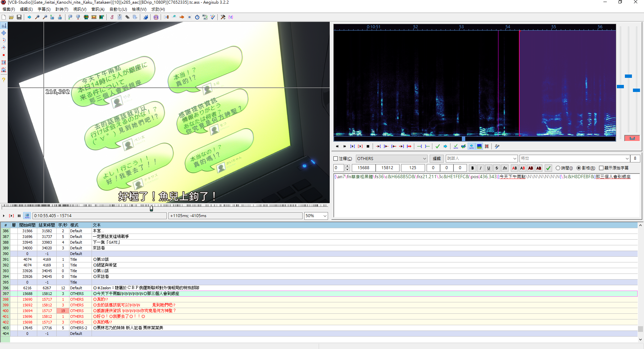Select the rotate on Z axis tool
The height and width of the screenshot is (349, 644).
click(4, 40)
